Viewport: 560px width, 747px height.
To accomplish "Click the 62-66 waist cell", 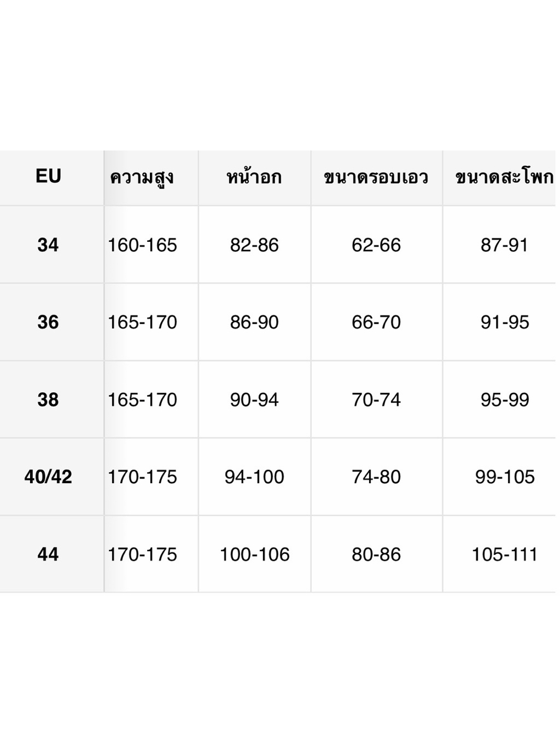I will (x=376, y=245).
